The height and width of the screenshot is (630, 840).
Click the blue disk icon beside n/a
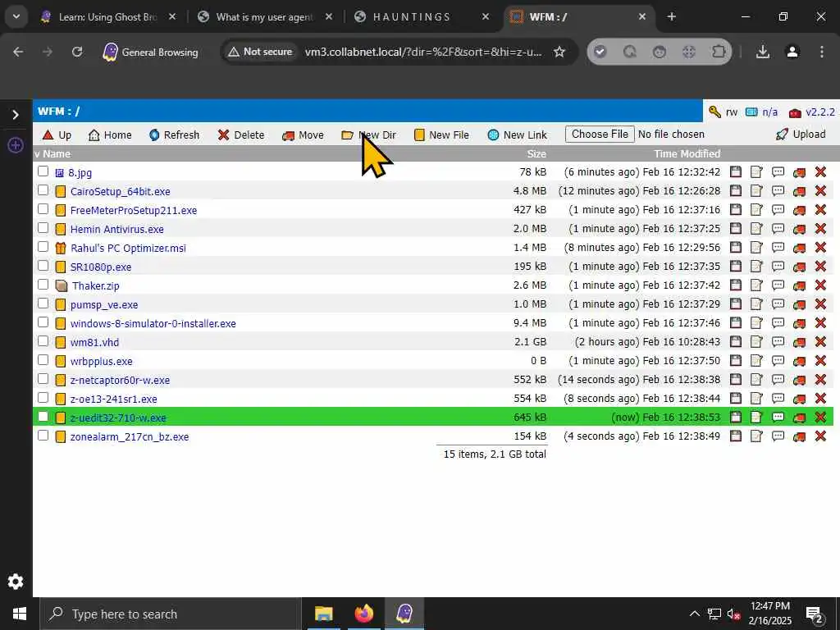pyautogui.click(x=751, y=112)
